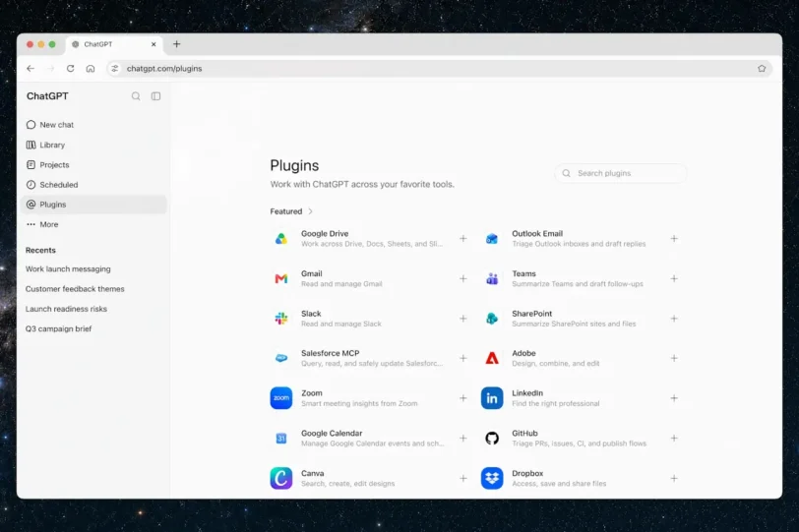
Task: Select the ChatGPT browser tab
Action: [115, 44]
